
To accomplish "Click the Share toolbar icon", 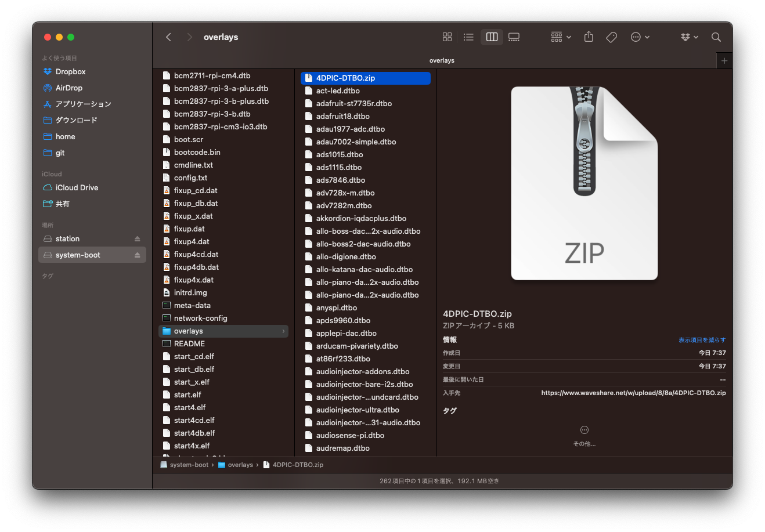I will (589, 37).
